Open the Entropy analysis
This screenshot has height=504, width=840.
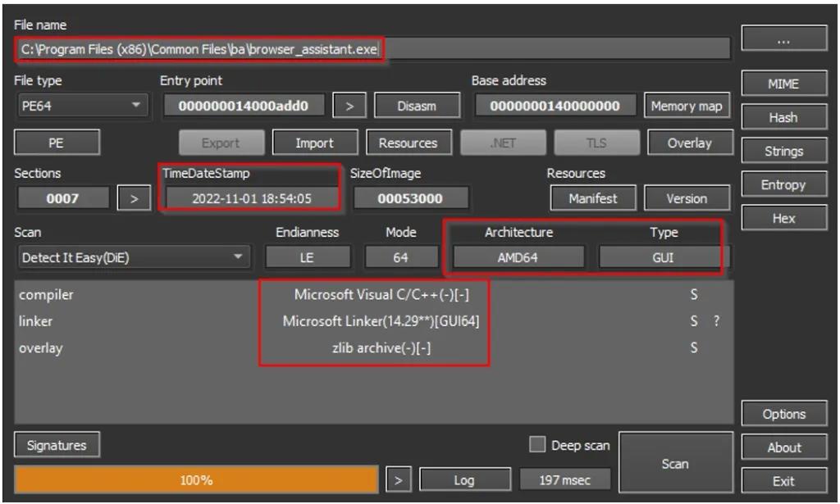coord(783,185)
